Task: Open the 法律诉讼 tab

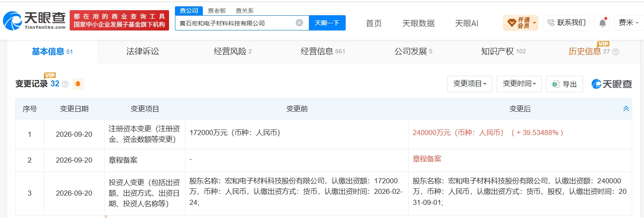Action: (142, 52)
